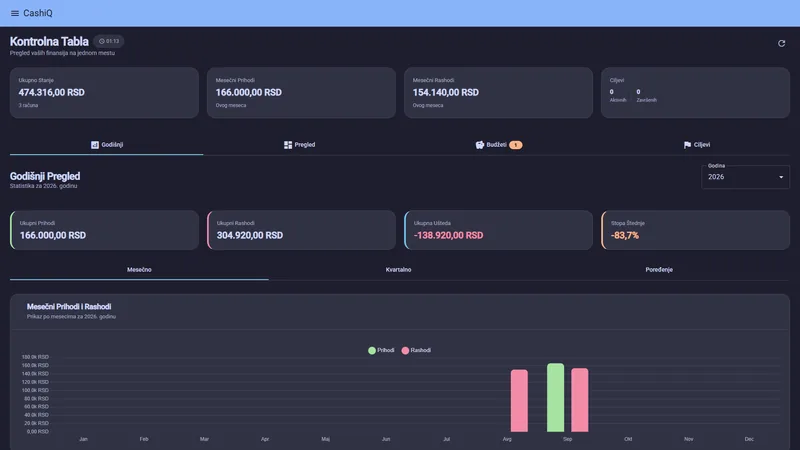Image resolution: width=800 pixels, height=450 pixels.
Task: Click the Godišnji Pregled heading
Action: tap(45, 176)
